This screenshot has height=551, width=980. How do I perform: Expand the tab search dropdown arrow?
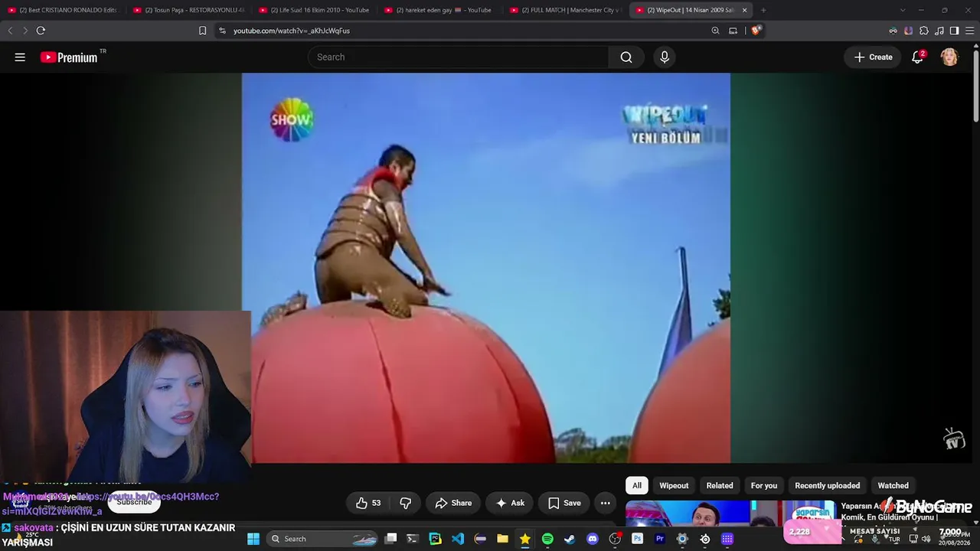(903, 10)
